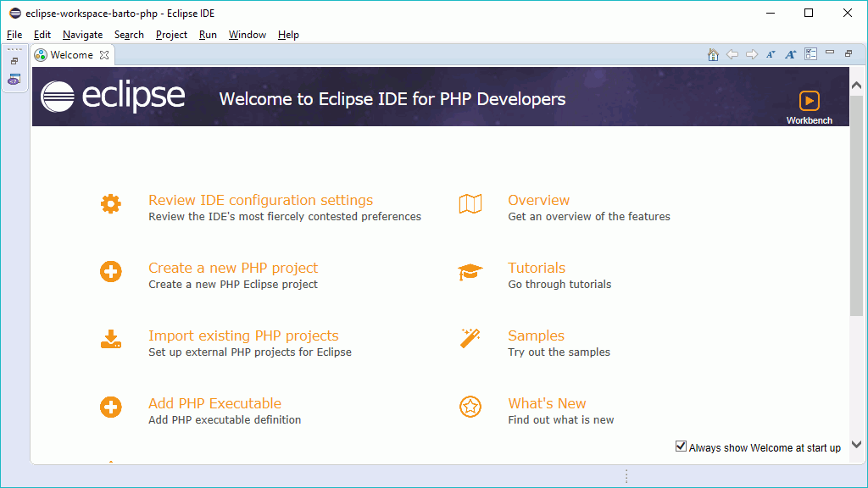The height and width of the screenshot is (488, 868).
Task: Open Import existing PHP projects link
Action: [243, 335]
